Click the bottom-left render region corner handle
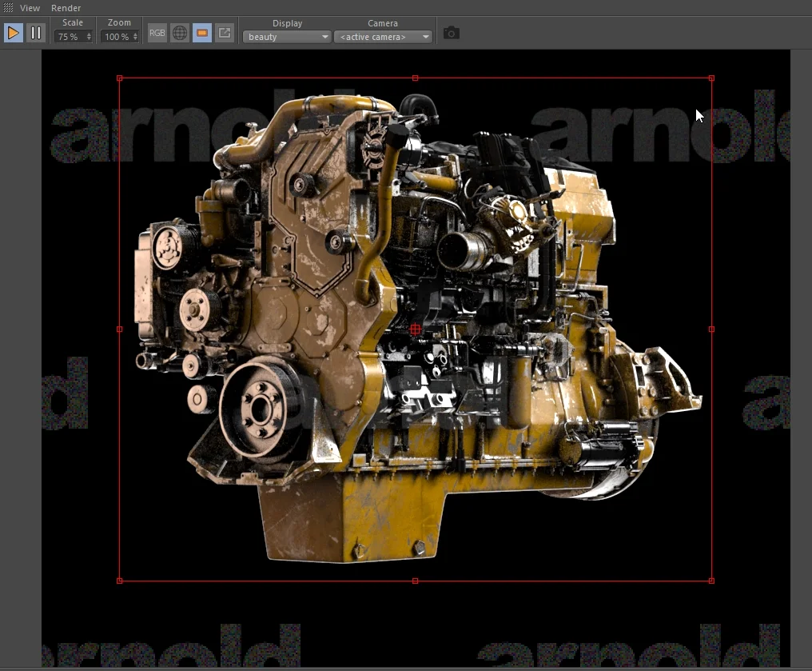The height and width of the screenshot is (671, 812). (x=120, y=581)
